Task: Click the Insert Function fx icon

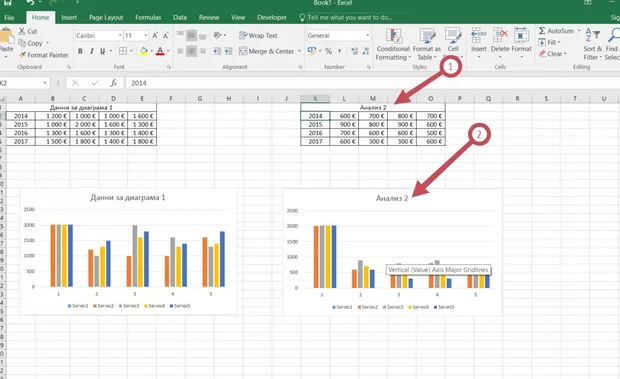Action: pyautogui.click(x=113, y=83)
